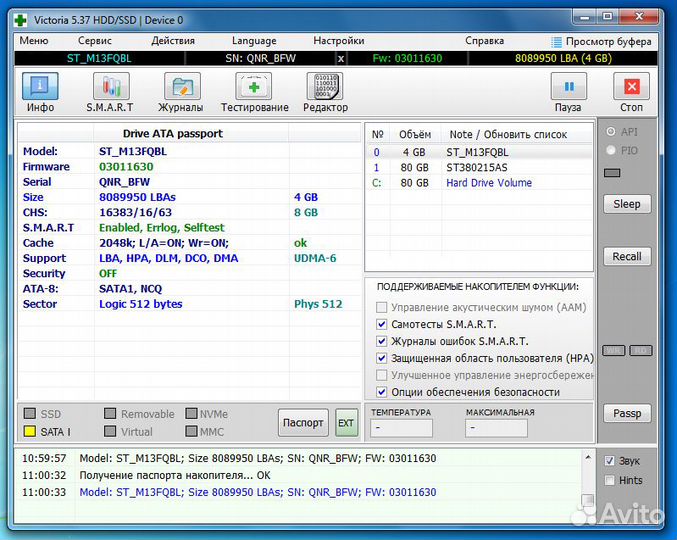Open Просмотр буфера
This screenshot has width=677, height=540.
pyautogui.click(x=608, y=41)
